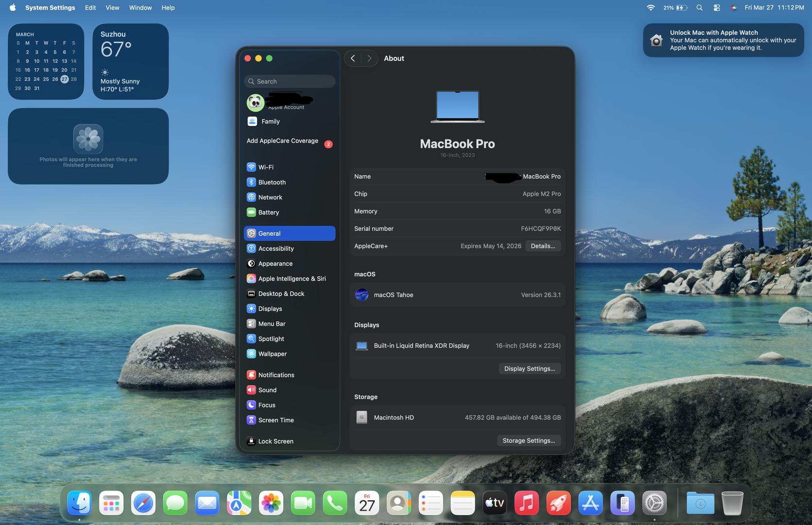812x525 pixels.
Task: Open Control Center in menu bar
Action: (x=716, y=8)
